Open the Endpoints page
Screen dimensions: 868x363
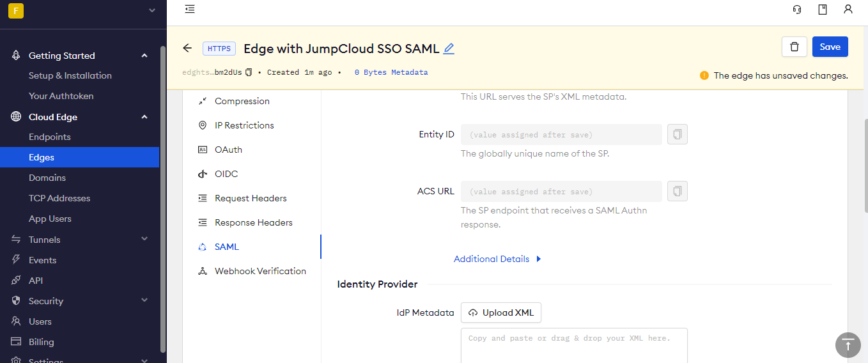50,137
